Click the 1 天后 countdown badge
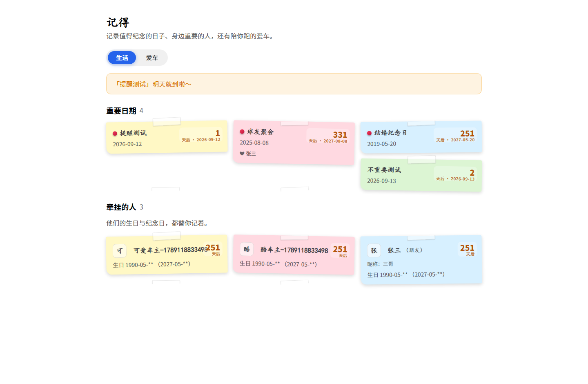This screenshot has height=384, width=588. click(x=201, y=136)
